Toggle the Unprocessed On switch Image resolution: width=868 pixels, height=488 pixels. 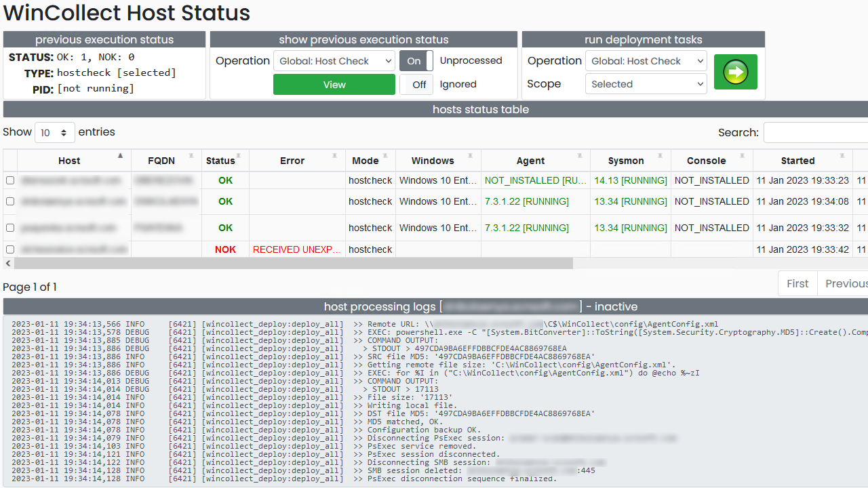coord(416,61)
